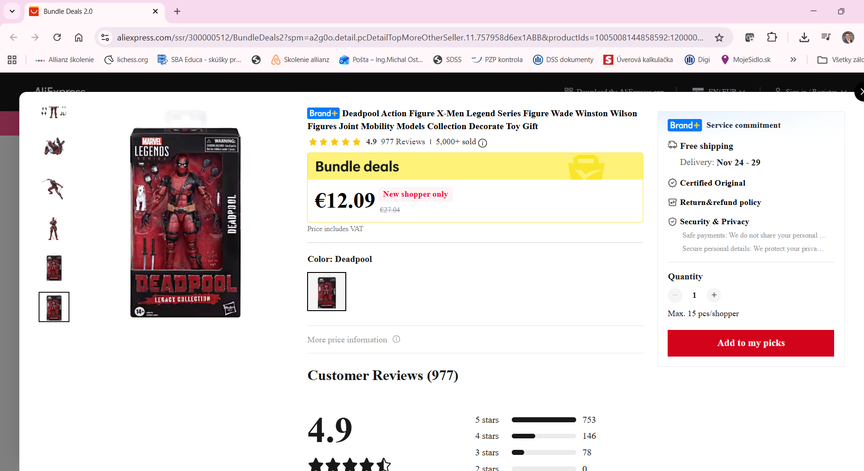This screenshot has height=471, width=864.
Task: Decrease quantity with the minus button
Action: (675, 296)
